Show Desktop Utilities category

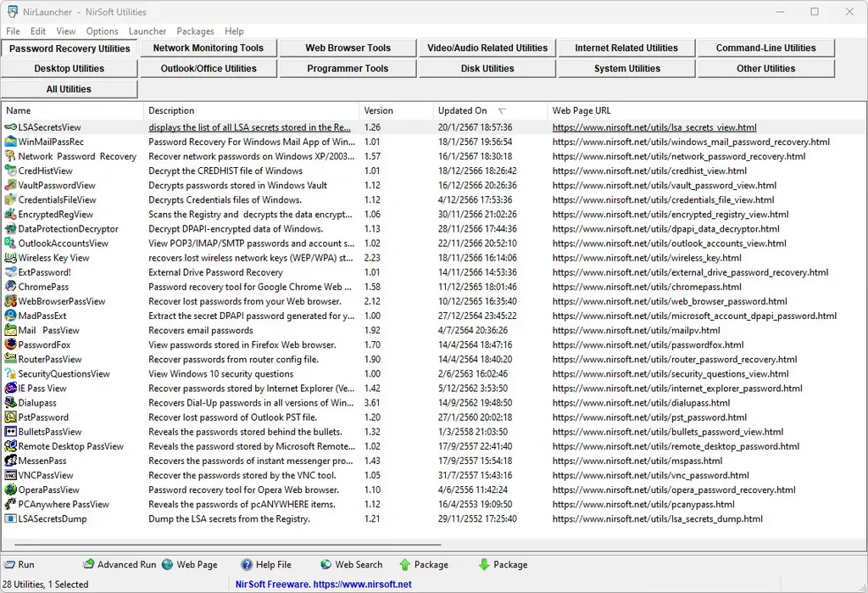tap(70, 69)
